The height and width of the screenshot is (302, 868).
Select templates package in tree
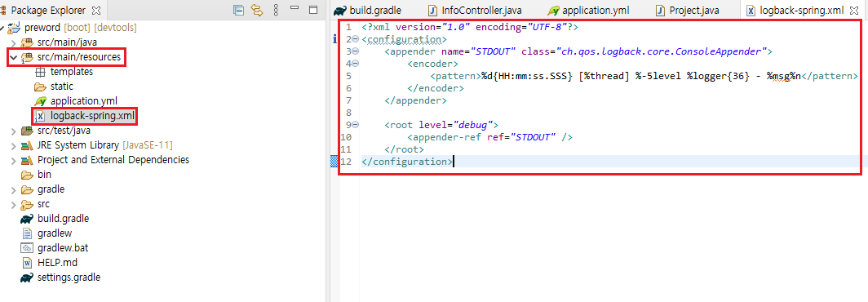point(72,72)
